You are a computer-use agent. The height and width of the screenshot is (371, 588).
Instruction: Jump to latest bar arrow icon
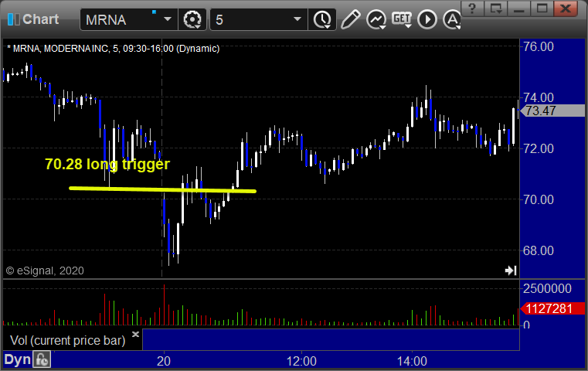click(511, 271)
